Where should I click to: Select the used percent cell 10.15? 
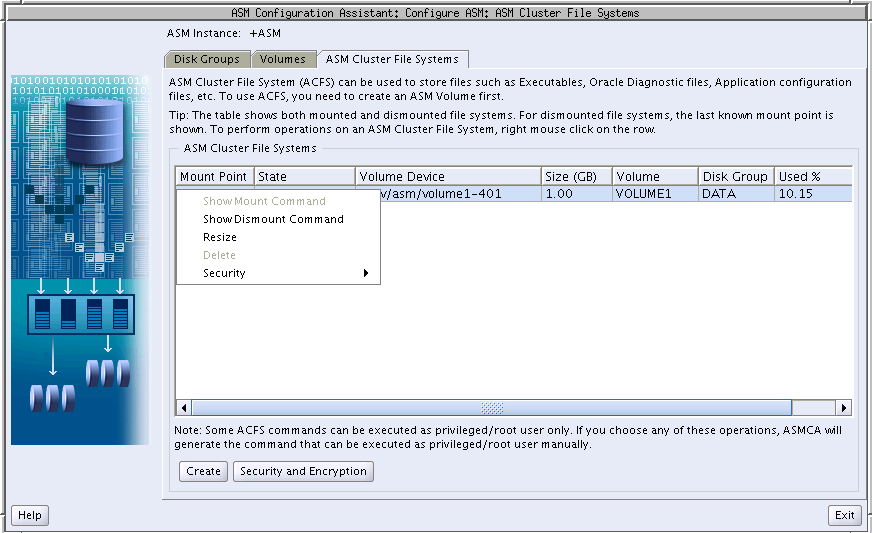[x=813, y=194]
